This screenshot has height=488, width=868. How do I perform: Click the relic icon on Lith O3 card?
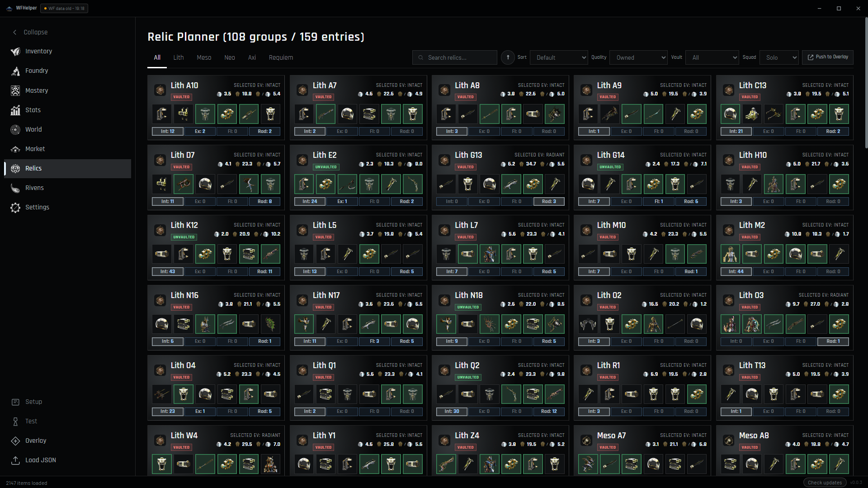tap(728, 300)
